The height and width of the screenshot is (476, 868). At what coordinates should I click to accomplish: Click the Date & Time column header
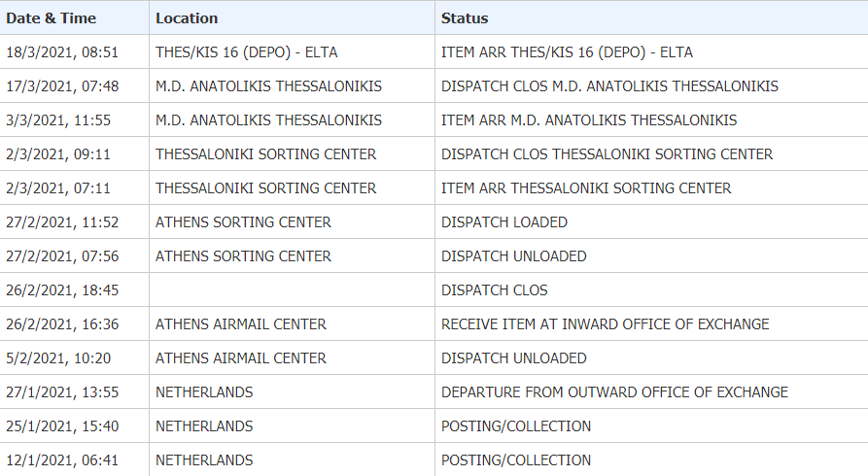pos(74,17)
